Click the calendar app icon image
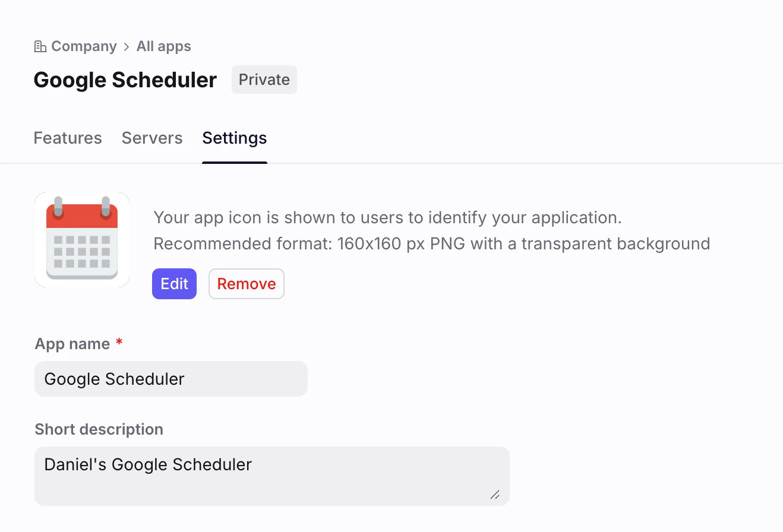The width and height of the screenshot is (783, 532). point(82,240)
